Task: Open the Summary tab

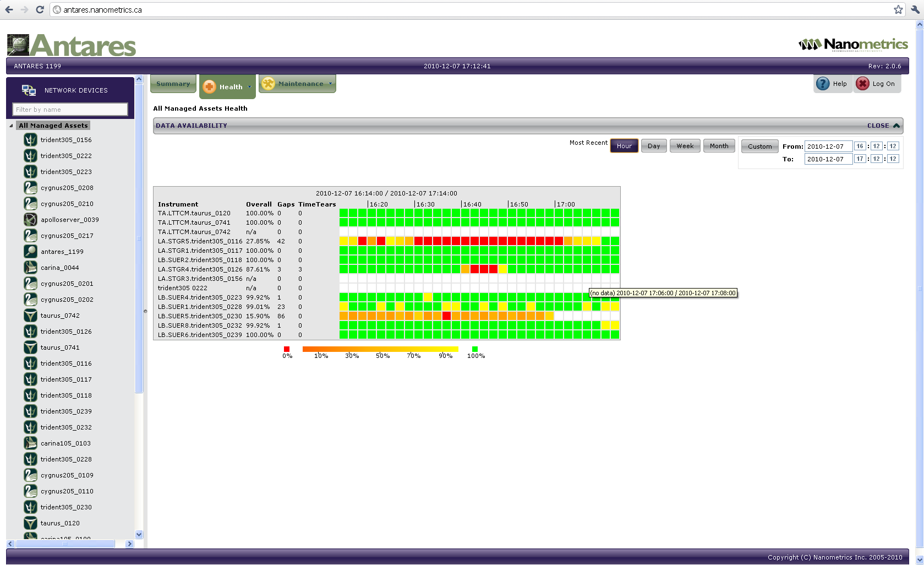Action: [x=173, y=84]
